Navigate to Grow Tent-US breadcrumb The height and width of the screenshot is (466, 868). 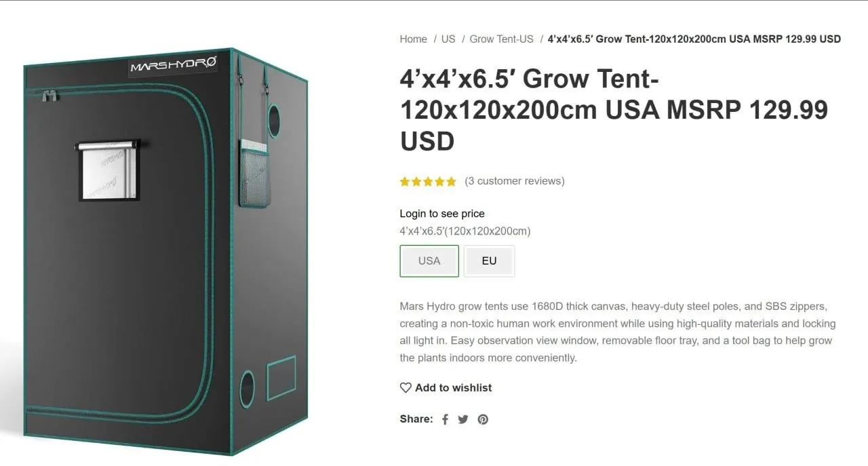point(501,39)
